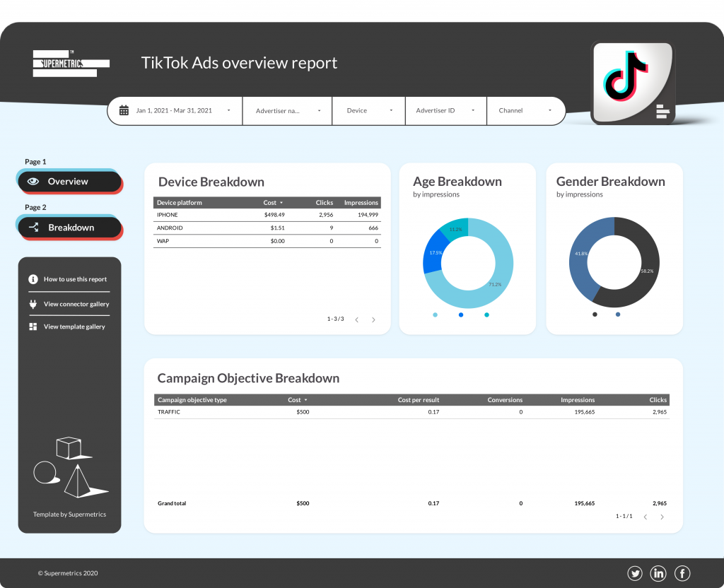Switch to the Breakdown page
This screenshot has width=724, height=588.
[x=70, y=227]
